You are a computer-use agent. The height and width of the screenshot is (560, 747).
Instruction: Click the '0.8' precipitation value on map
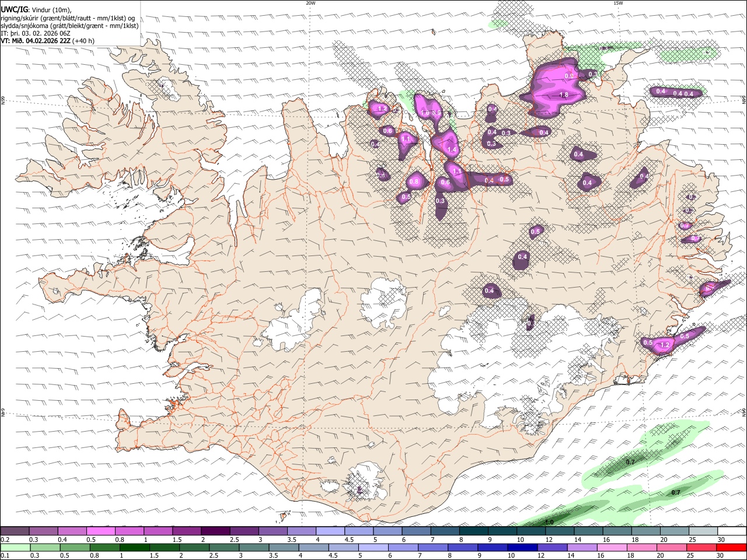(x=414, y=182)
